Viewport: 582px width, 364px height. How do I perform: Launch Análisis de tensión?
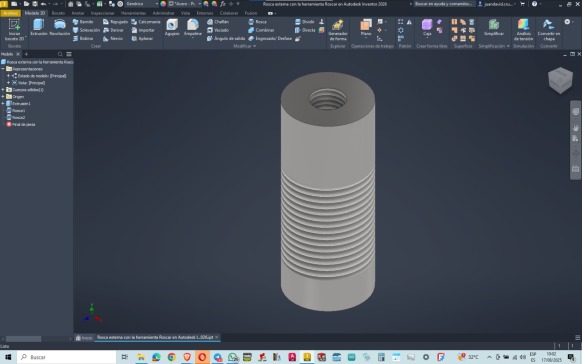point(523,30)
